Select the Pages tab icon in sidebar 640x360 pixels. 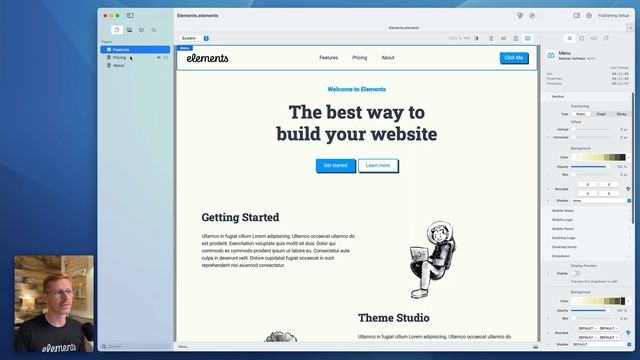click(117, 30)
